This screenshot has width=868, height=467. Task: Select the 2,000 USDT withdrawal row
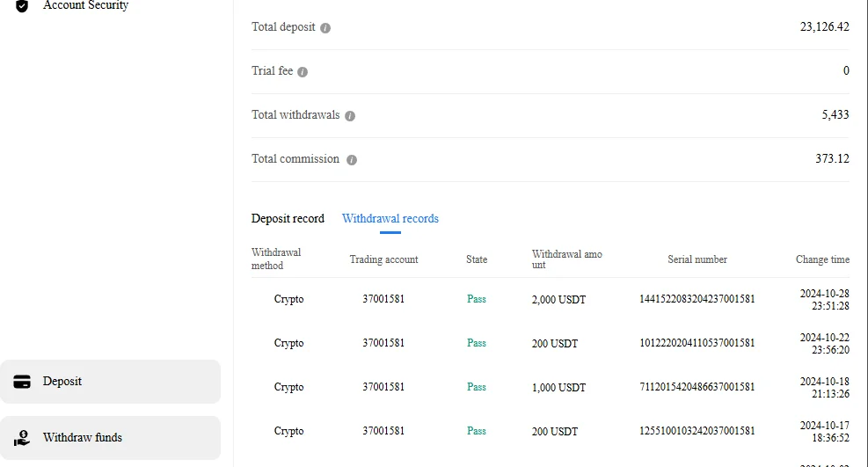point(558,300)
